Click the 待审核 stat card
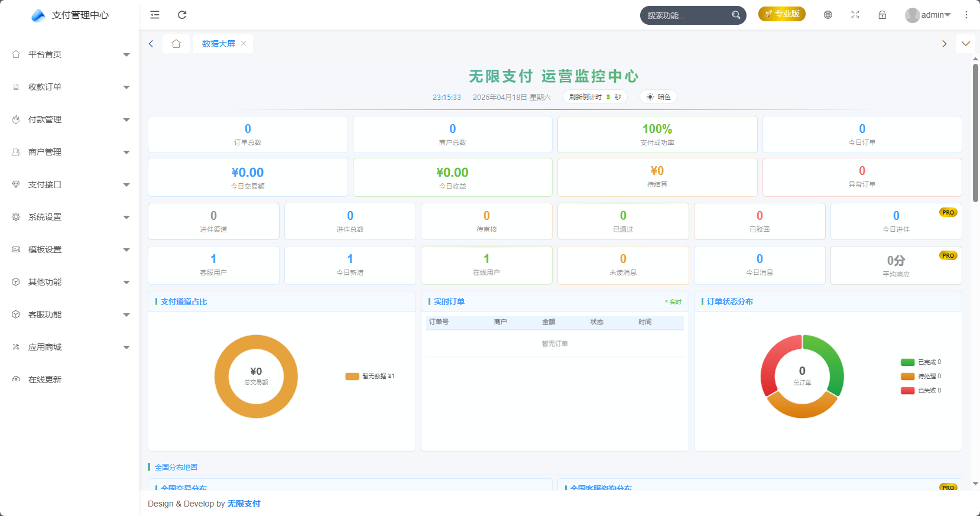980x516 pixels. click(x=486, y=221)
